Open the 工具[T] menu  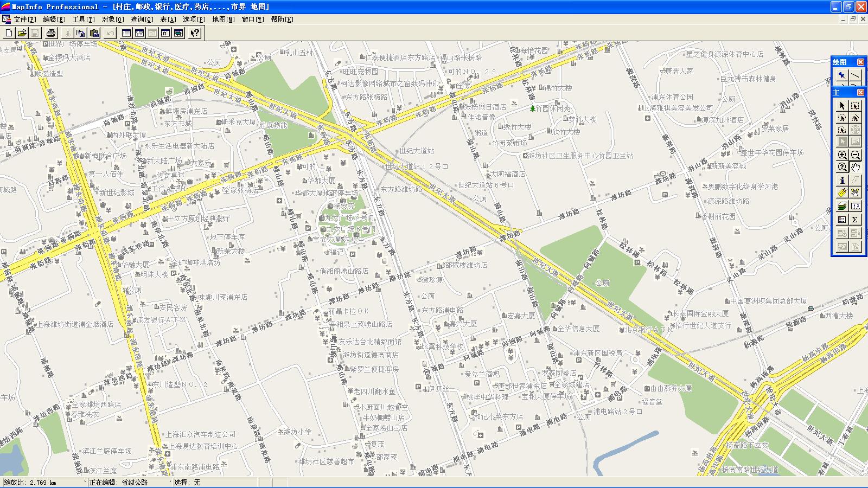coord(84,20)
